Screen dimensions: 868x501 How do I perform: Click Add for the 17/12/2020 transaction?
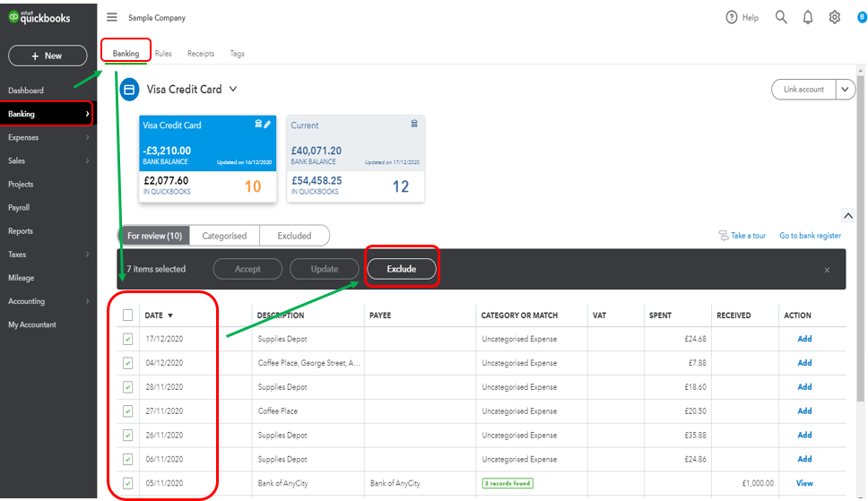point(804,339)
